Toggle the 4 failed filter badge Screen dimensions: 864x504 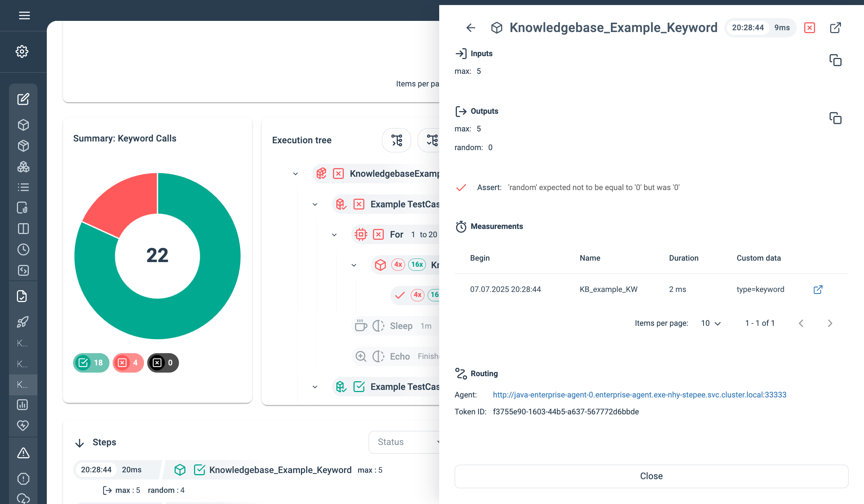pos(128,363)
